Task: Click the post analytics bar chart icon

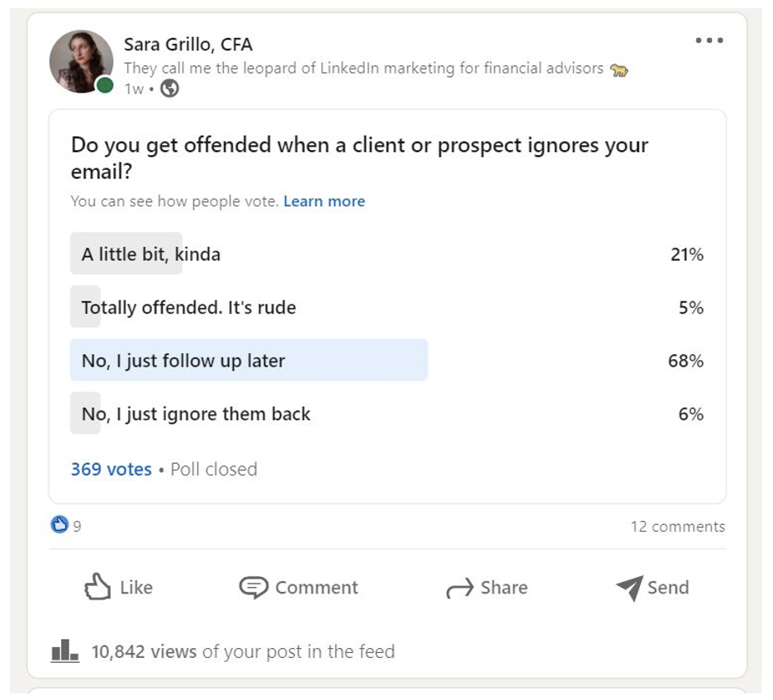Action: pos(64,650)
